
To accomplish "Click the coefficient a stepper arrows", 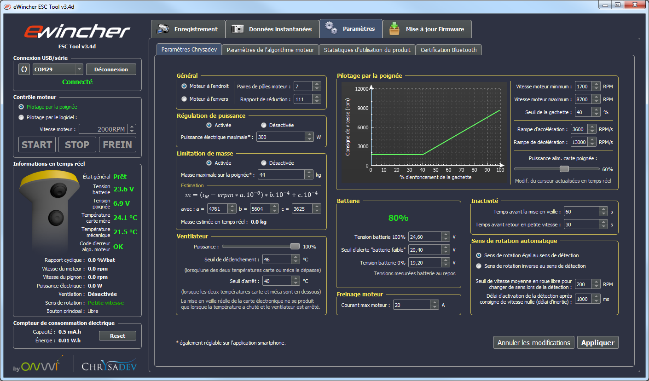I will (x=232, y=209).
